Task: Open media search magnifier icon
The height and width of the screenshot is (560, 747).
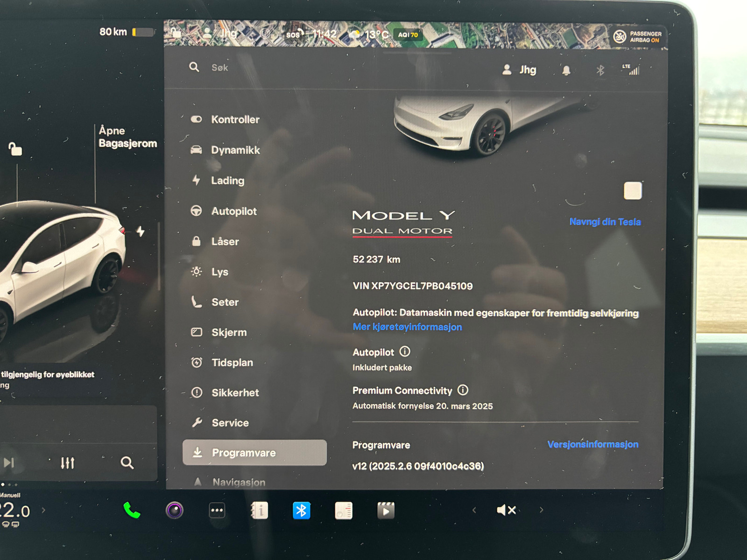Action: (127, 462)
